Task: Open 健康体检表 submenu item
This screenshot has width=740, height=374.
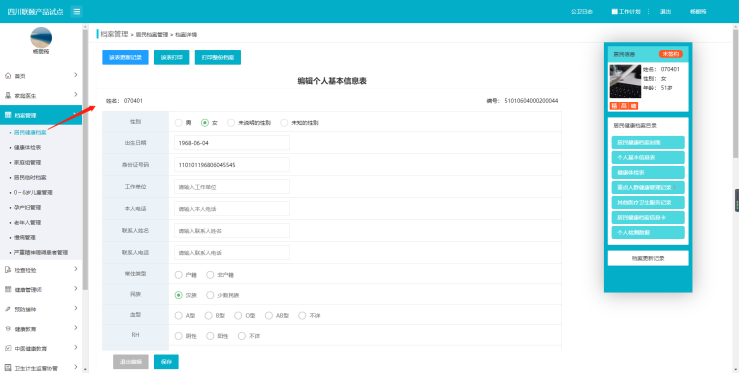Action: [27, 147]
